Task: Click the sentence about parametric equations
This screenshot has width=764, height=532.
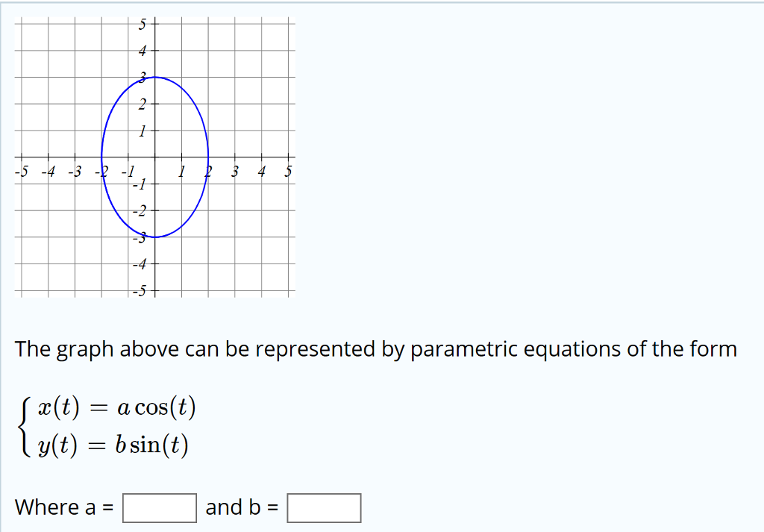Action: (376, 348)
